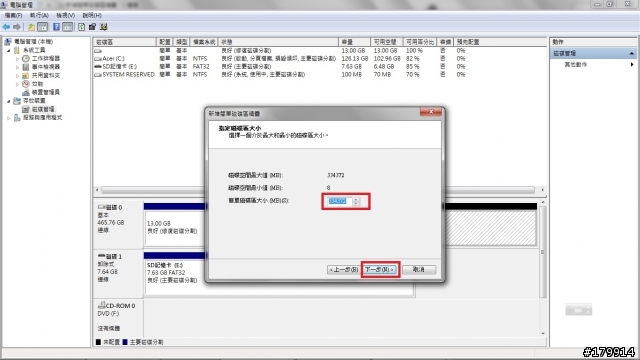640x360 pixels.
Task: Open the 說明(H) menu
Action: 92,16
